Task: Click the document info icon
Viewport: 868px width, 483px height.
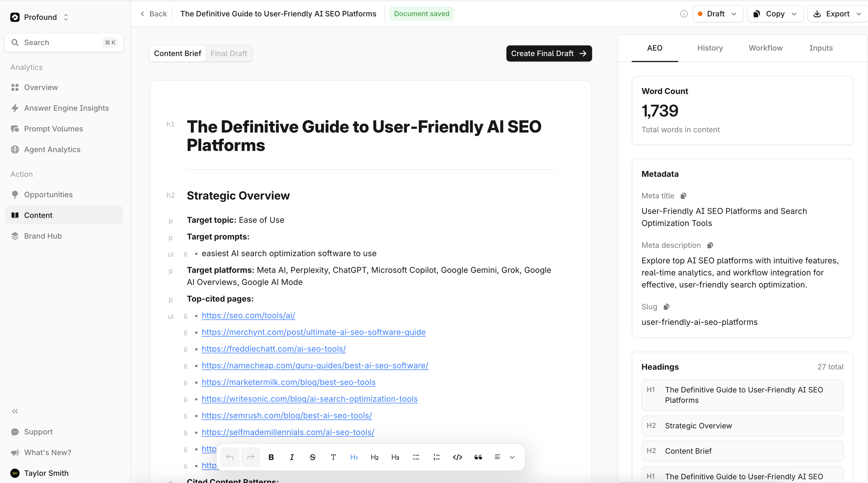Action: pos(684,14)
